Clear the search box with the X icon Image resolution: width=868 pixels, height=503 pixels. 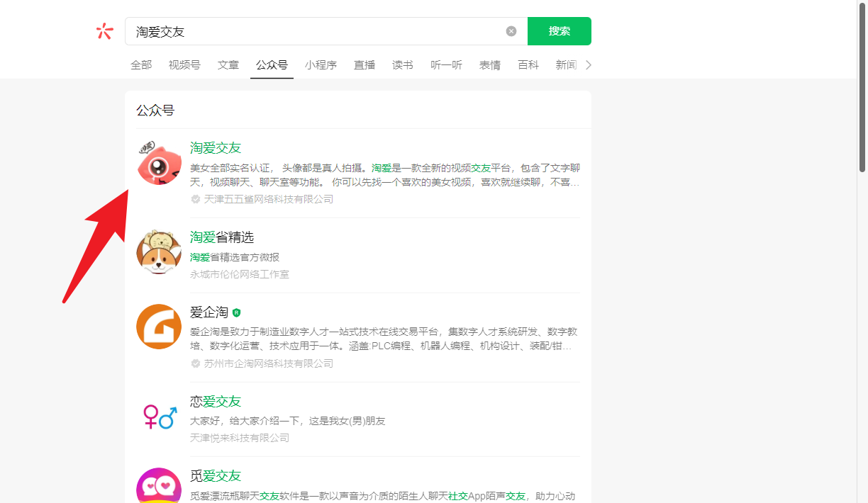(x=511, y=31)
